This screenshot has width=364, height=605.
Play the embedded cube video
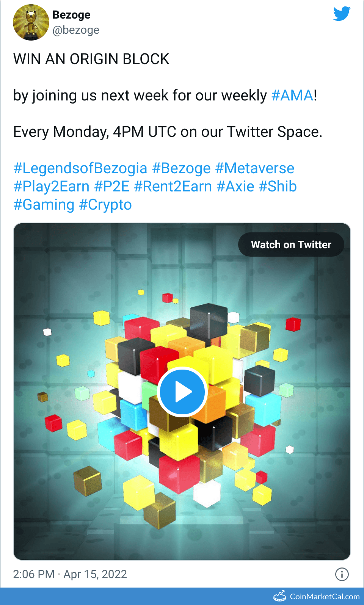[x=182, y=392]
